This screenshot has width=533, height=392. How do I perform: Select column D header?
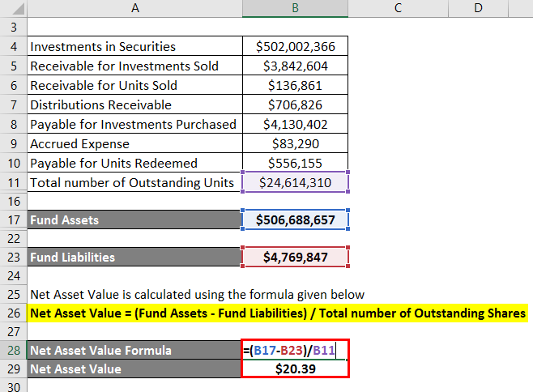478,8
